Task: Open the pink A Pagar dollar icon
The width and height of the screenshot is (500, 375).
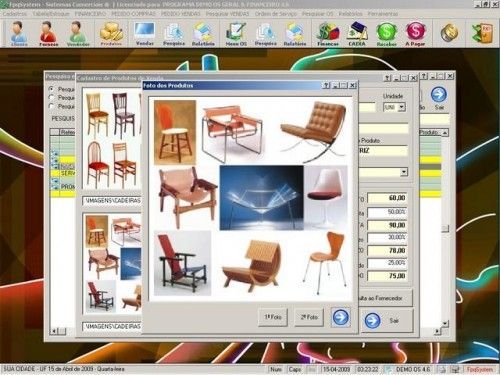Action: point(415,33)
